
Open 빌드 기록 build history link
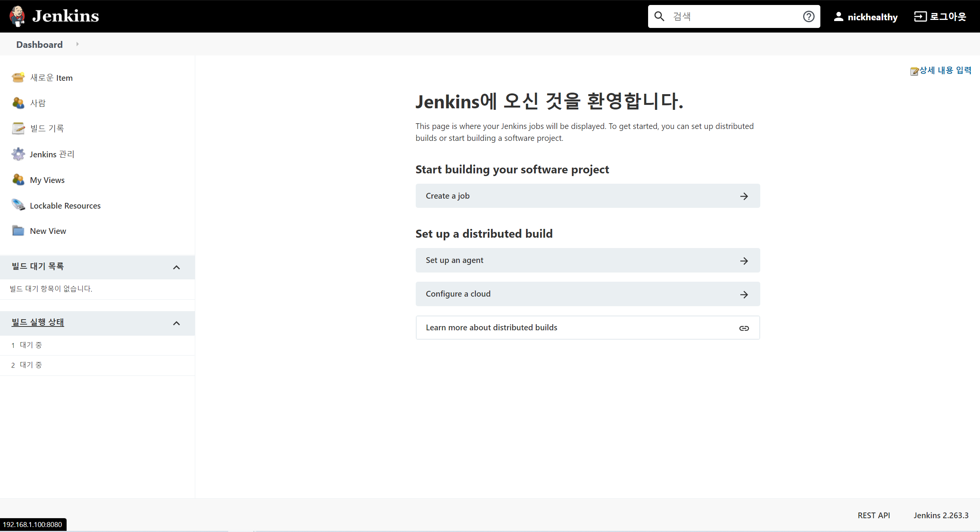click(x=47, y=128)
